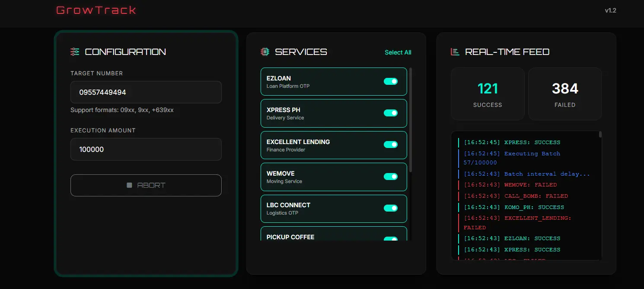Viewport: 644px width, 289px height.
Task: Click the Failed counter card showing 384
Action: (x=565, y=94)
